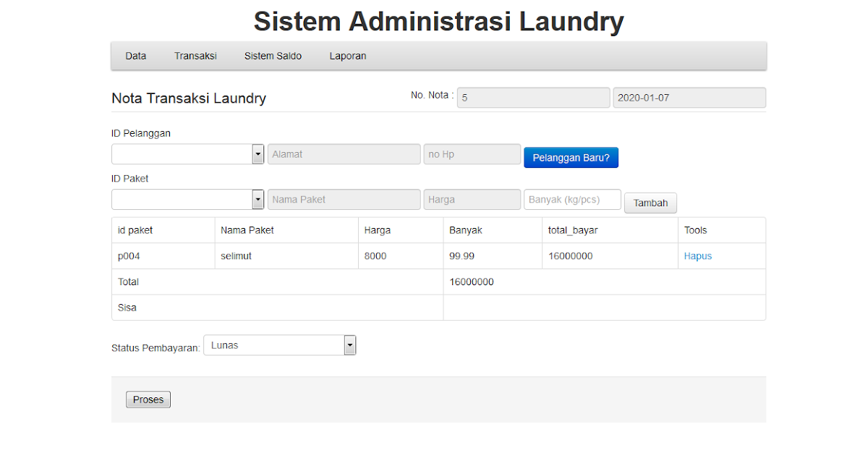Screen dimensions: 868x456
Task: Open the Laporan menu
Action: pyautogui.click(x=347, y=55)
